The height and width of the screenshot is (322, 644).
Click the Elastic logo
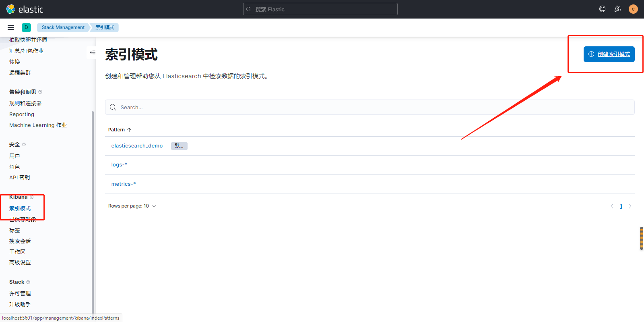click(x=24, y=9)
